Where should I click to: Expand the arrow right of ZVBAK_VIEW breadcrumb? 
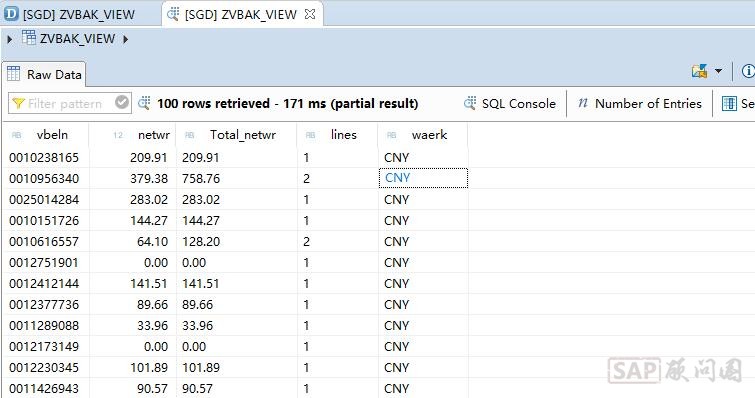point(125,39)
